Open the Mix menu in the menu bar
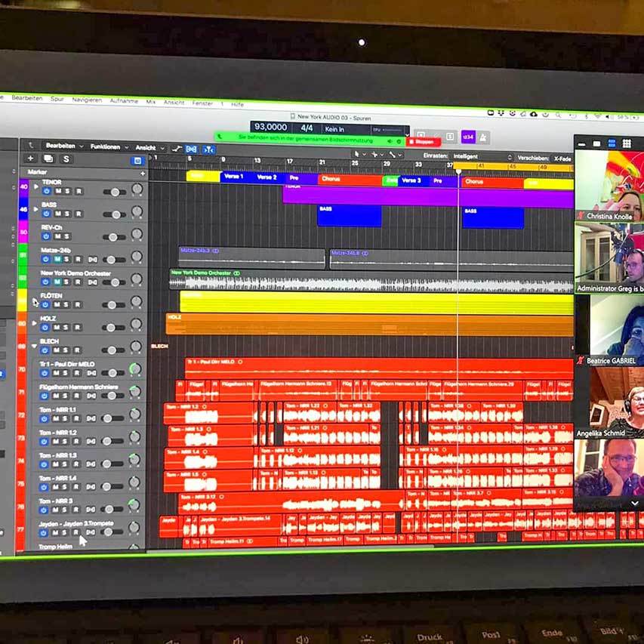Viewport: 644px width, 644px height. click(150, 101)
